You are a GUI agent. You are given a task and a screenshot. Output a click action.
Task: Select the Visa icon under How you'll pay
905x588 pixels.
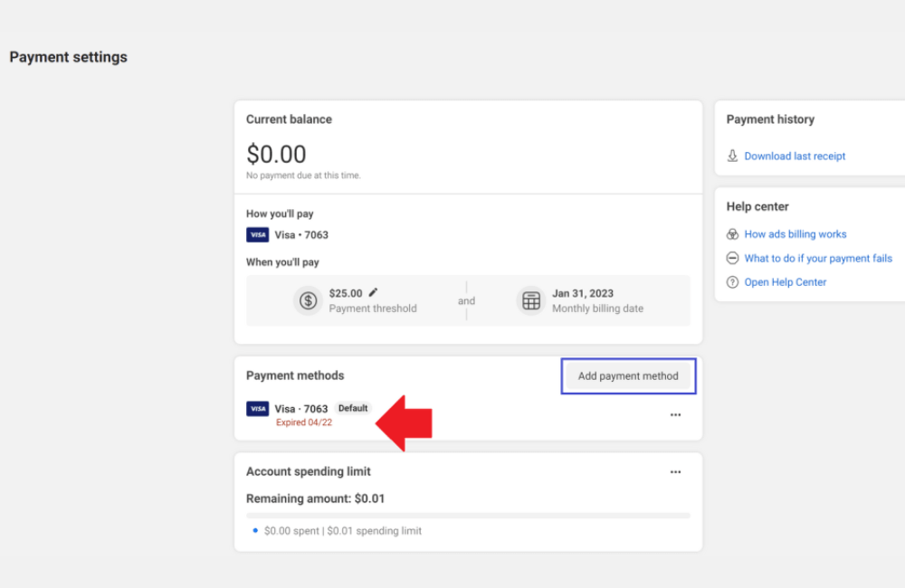[x=257, y=234]
